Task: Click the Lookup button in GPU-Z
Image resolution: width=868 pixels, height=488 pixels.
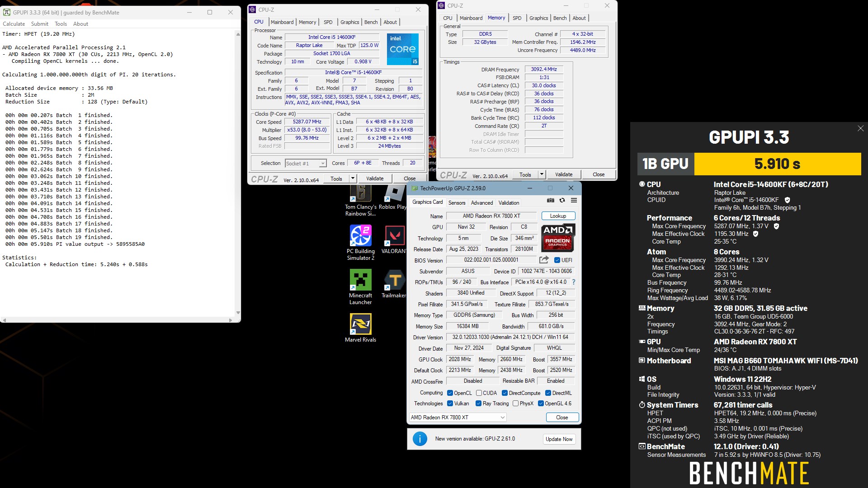Action: [x=558, y=216]
